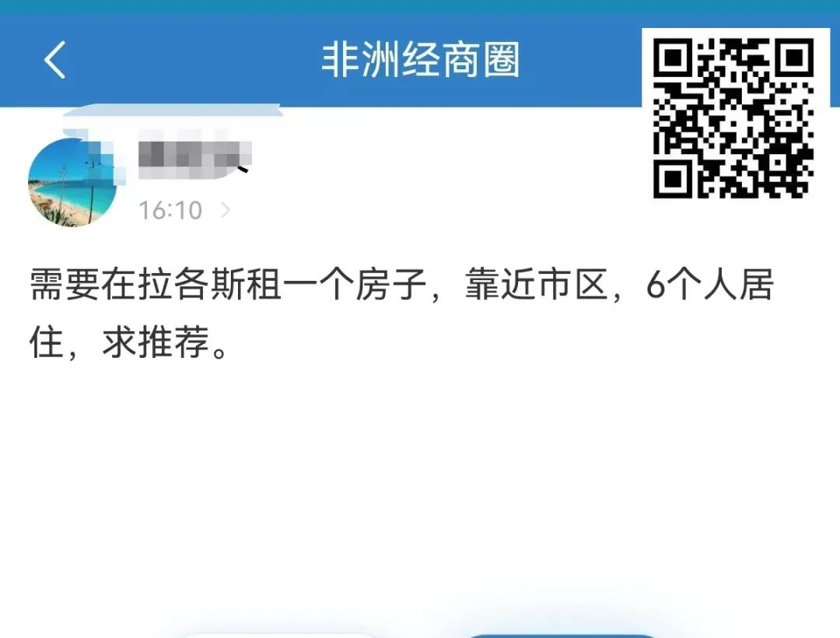Image resolution: width=840 pixels, height=638 pixels.
Task: Tap the bottom-left finder square of QR code
Action: coord(671,179)
